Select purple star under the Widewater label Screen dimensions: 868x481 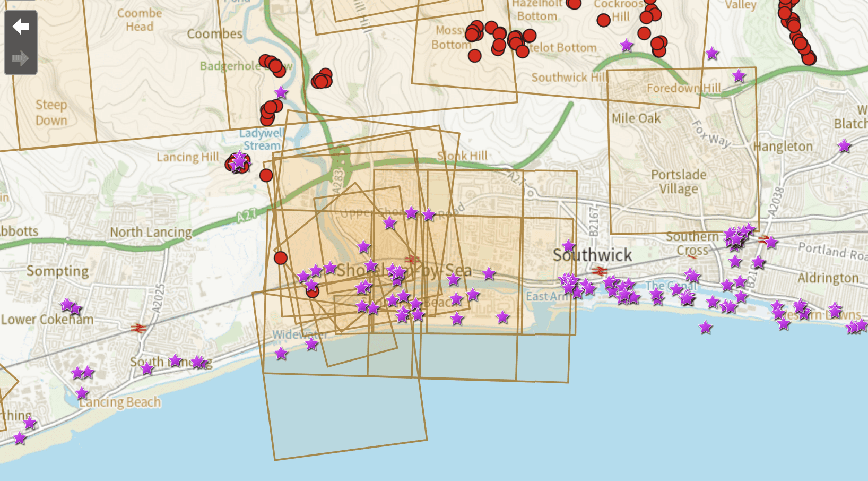coord(281,353)
